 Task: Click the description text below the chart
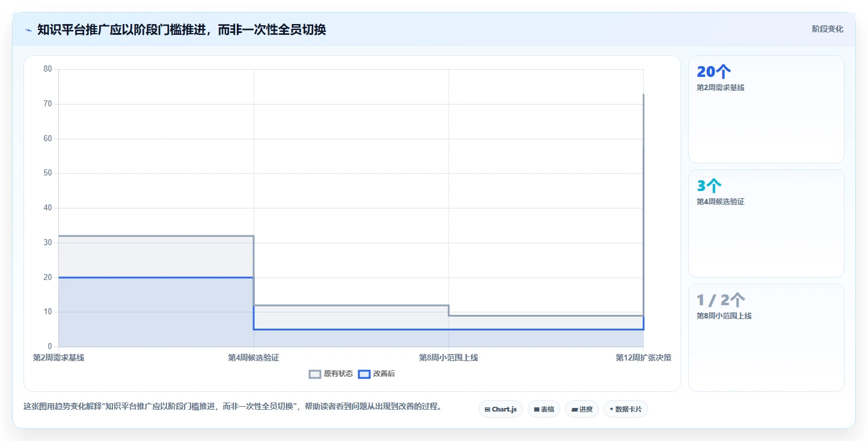tap(233, 407)
